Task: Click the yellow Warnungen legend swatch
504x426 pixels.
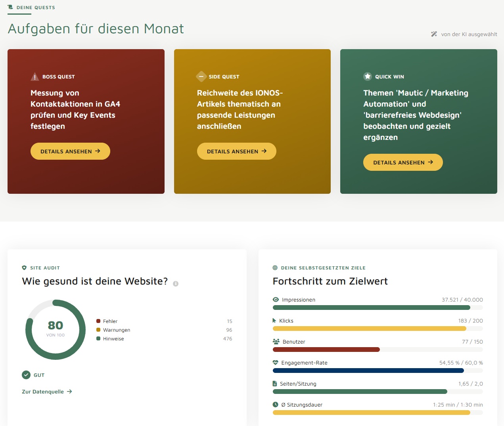Action: click(98, 330)
